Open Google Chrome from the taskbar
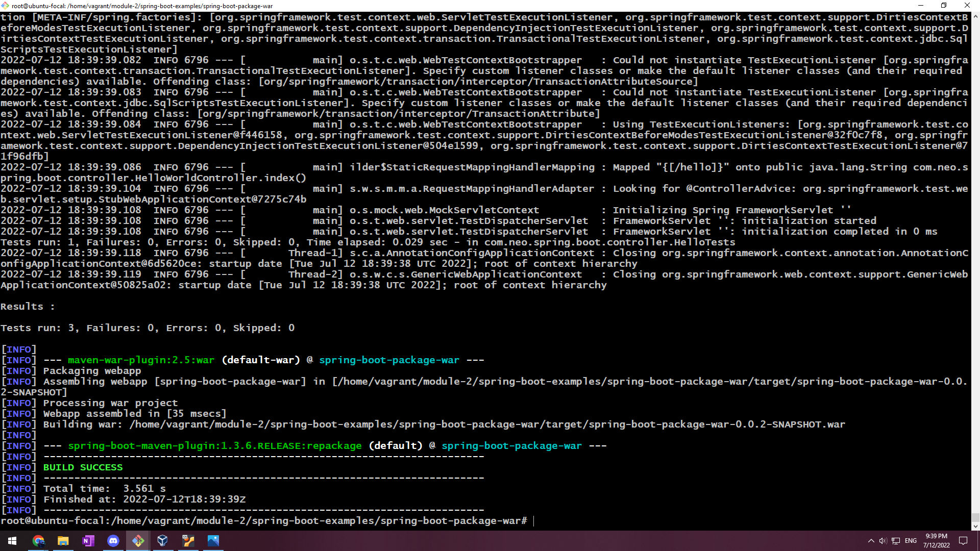This screenshot has height=551, width=980. pos(38,541)
